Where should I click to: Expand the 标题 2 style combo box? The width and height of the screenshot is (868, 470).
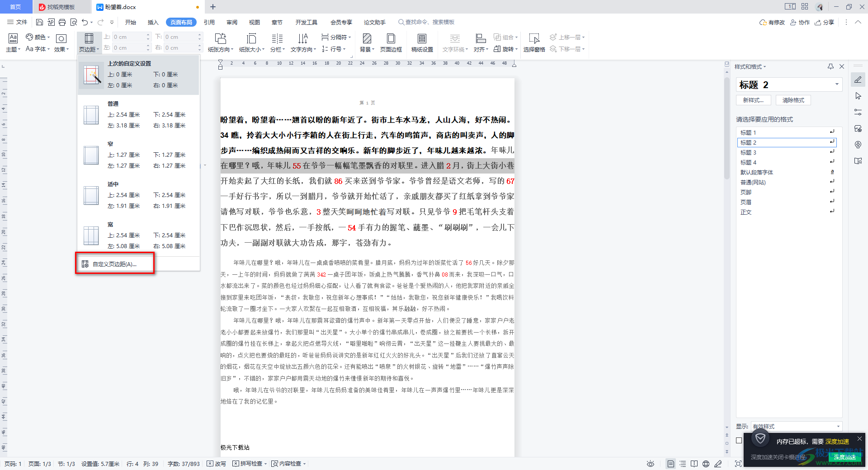[837, 85]
